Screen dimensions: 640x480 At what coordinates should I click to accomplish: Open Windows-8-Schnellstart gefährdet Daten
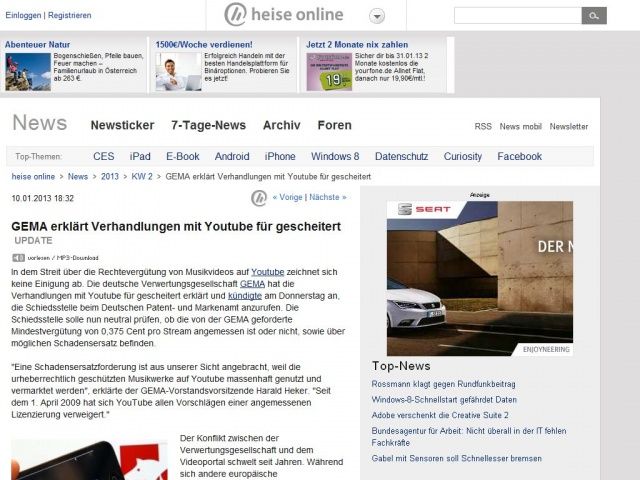[x=444, y=400]
